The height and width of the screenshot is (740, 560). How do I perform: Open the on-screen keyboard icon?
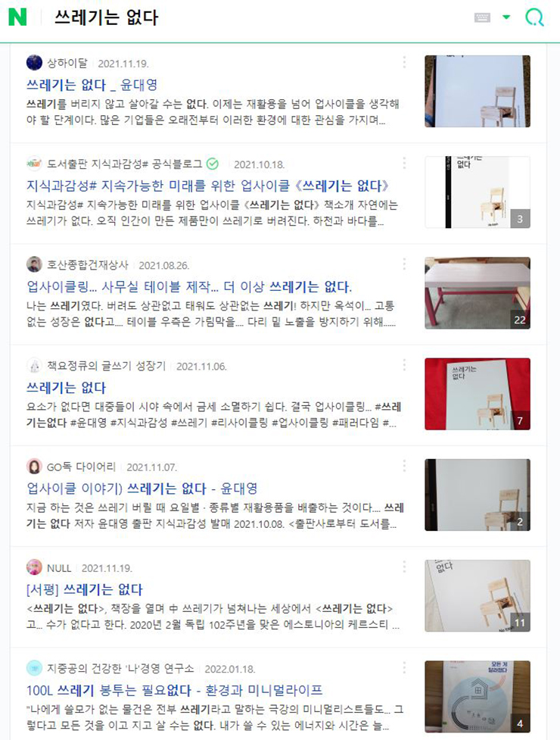point(482,17)
